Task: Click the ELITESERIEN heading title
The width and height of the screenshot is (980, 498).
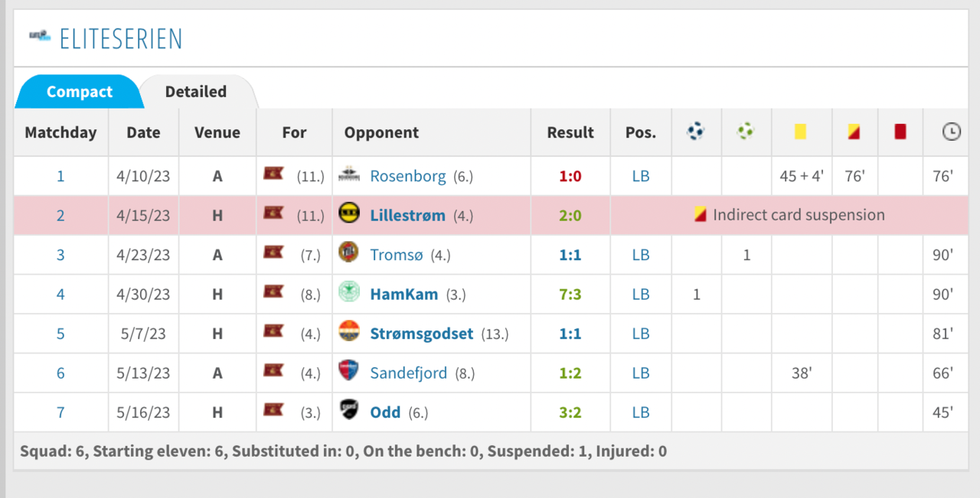Action: [x=121, y=37]
